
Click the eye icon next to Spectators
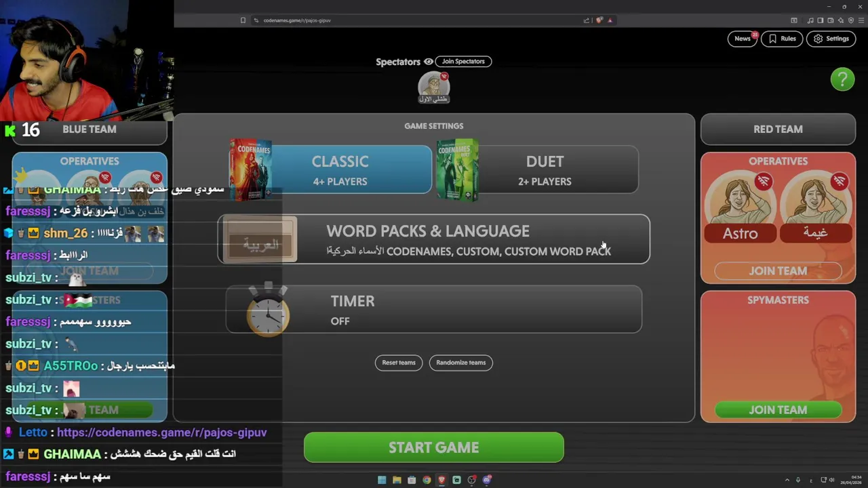pos(429,62)
